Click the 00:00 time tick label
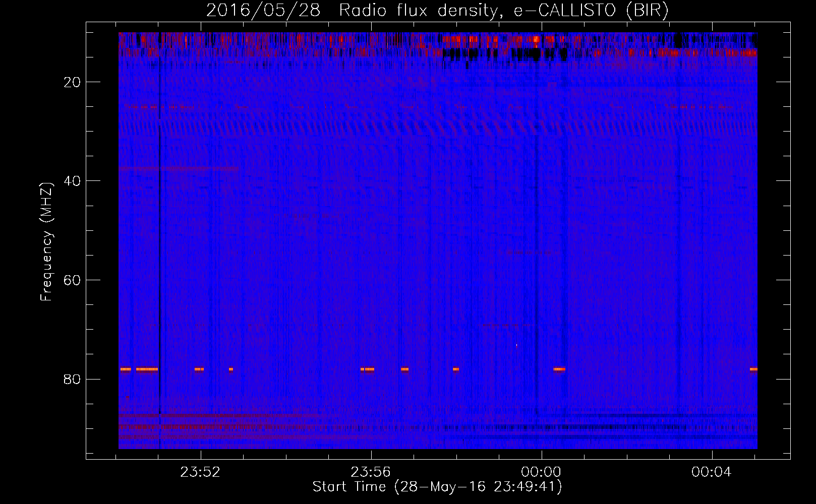The image size is (816, 504). 541,472
